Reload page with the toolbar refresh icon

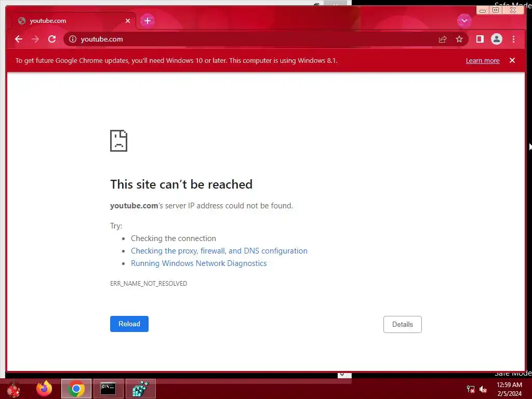[x=52, y=39]
